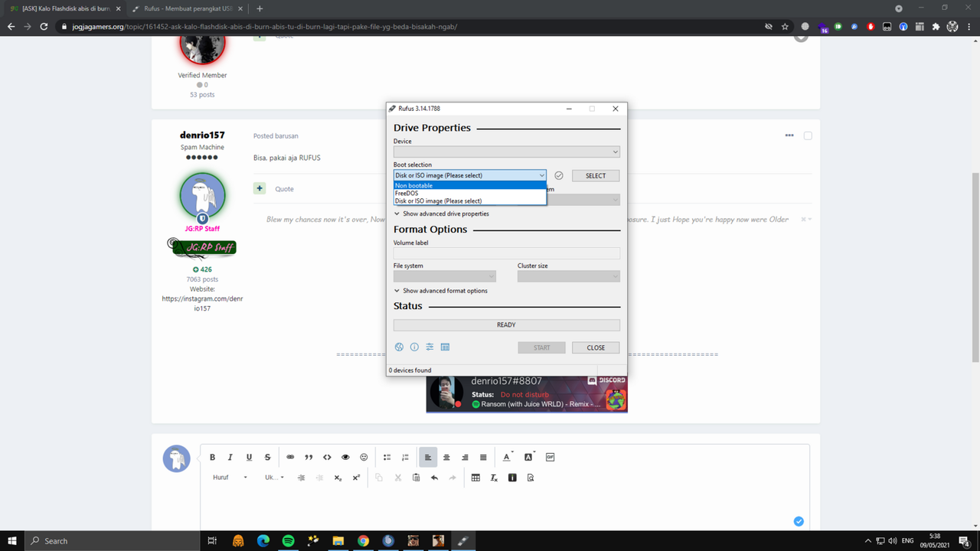The width and height of the screenshot is (980, 551).
Task: Click Rufus checksum checkmark icon
Action: tap(559, 175)
